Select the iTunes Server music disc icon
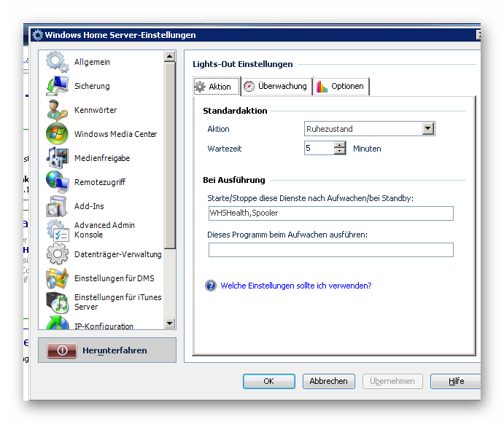Image resolution: width=504 pixels, height=424 pixels. [57, 302]
